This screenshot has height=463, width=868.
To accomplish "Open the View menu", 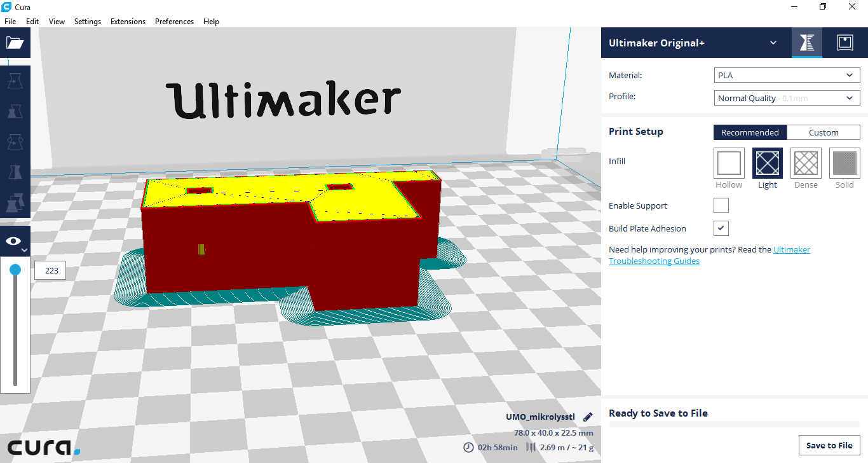I will [57, 21].
